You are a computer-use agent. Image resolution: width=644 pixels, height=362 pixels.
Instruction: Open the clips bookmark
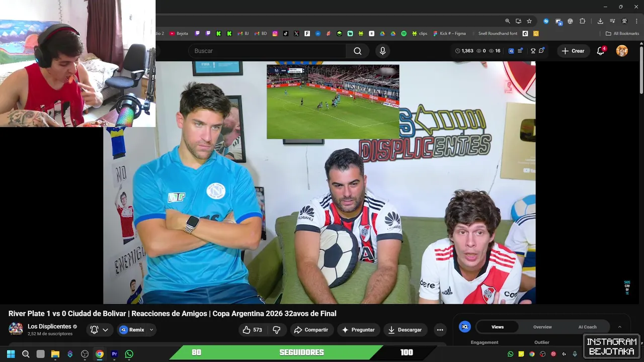(x=420, y=34)
